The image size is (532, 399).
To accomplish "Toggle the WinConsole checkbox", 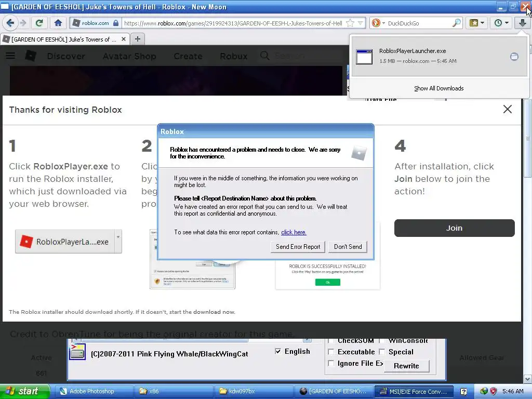I will (x=382, y=341).
